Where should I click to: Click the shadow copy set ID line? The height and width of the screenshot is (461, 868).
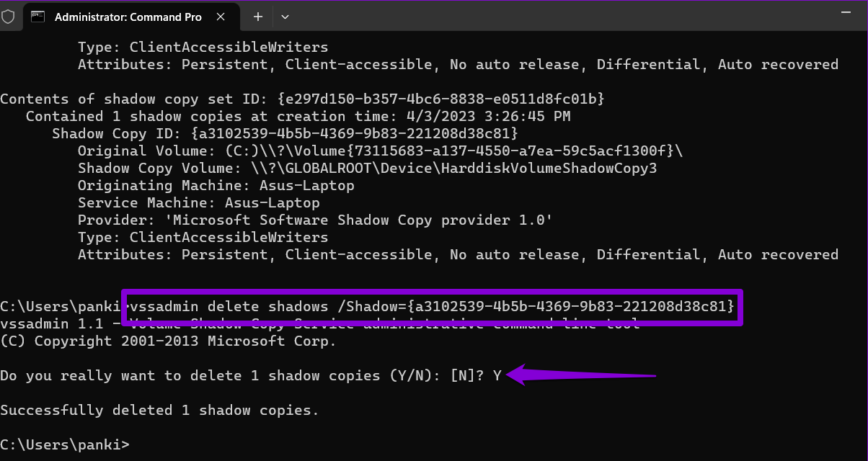(x=302, y=99)
